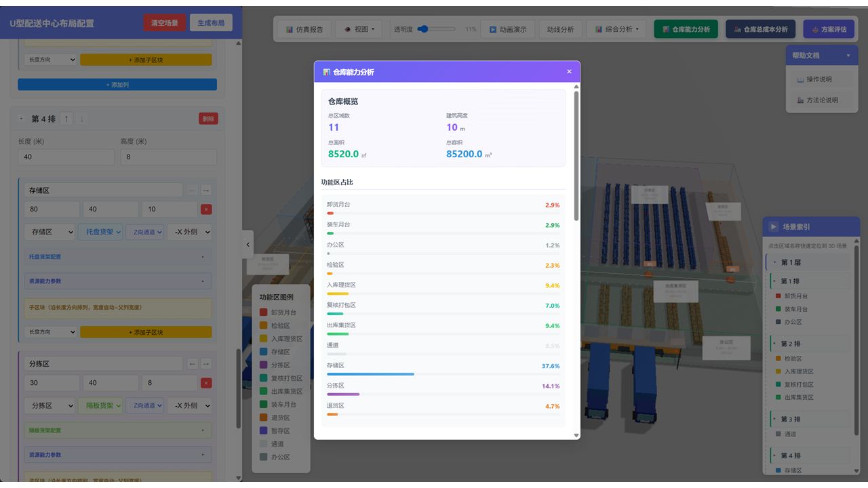Screen dimensions: 868x488
Task: Click 清空场景 button
Action: tap(164, 23)
